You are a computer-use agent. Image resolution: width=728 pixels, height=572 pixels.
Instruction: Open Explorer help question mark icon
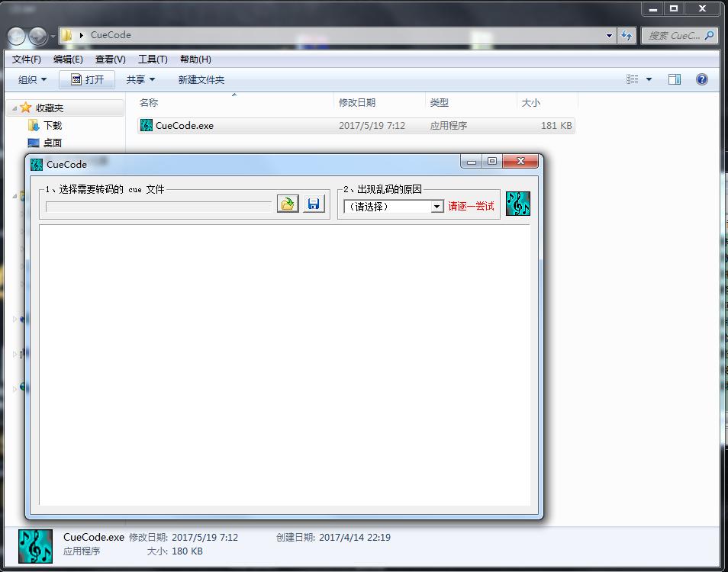tap(701, 79)
